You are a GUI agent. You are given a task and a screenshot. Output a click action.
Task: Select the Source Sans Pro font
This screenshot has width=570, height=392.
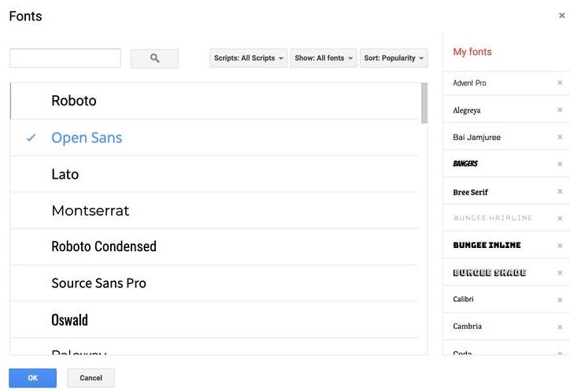214,283
